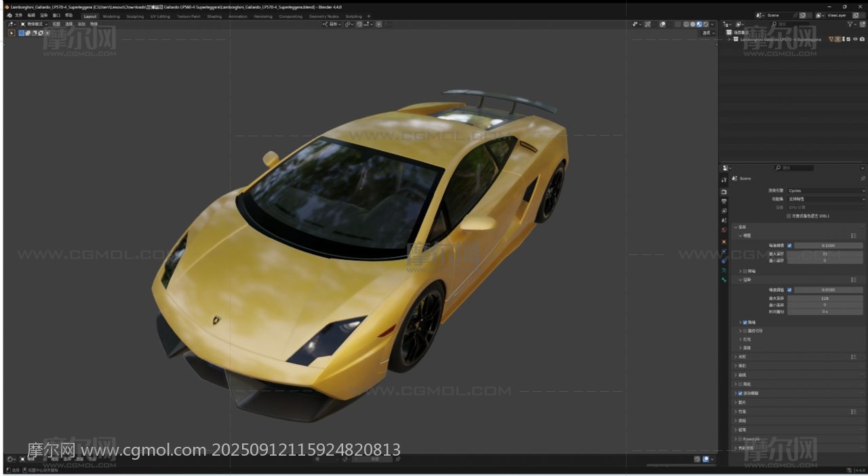Open the Tool properties tab icon
Image resolution: width=868 pixels, height=476 pixels.
point(724,180)
